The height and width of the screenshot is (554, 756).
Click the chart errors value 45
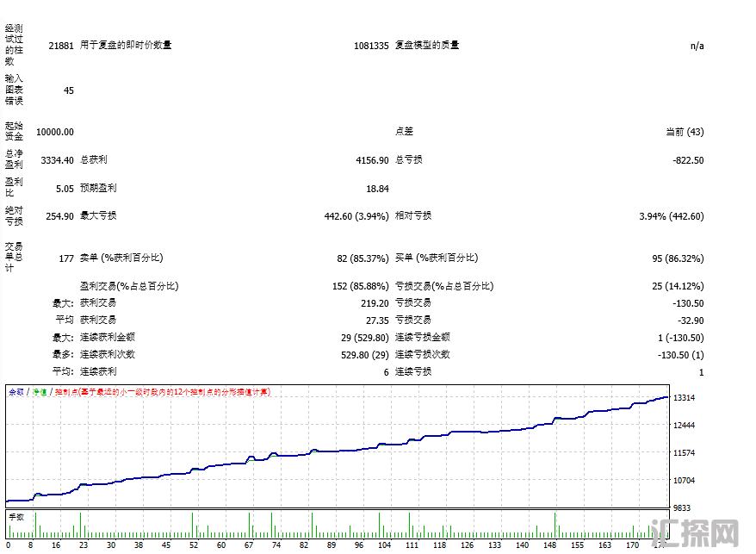point(69,90)
